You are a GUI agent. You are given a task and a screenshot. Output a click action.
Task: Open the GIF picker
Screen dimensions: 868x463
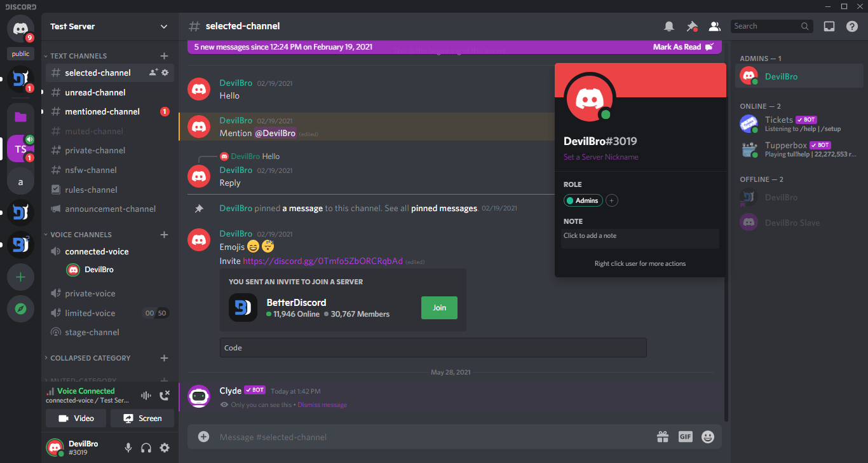click(685, 437)
